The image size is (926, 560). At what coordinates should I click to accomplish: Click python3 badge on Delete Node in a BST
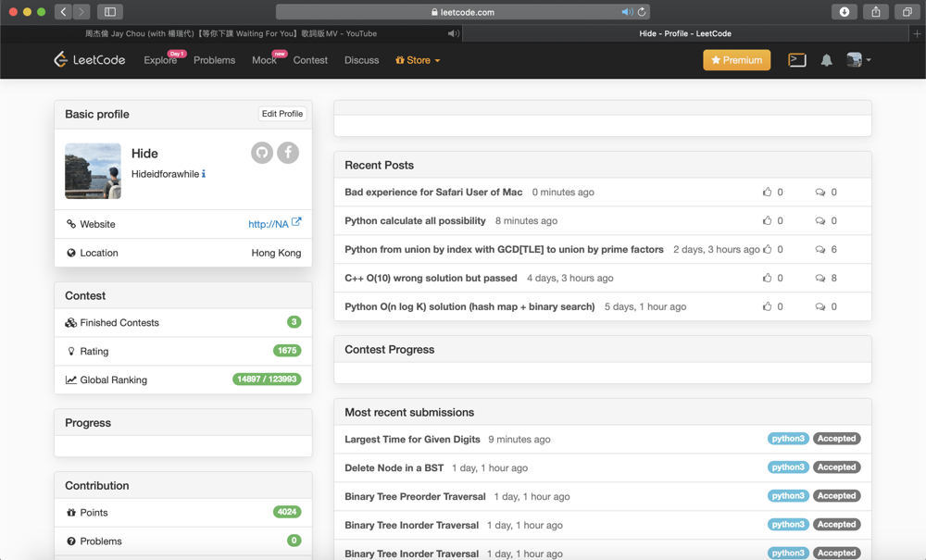[x=788, y=467]
